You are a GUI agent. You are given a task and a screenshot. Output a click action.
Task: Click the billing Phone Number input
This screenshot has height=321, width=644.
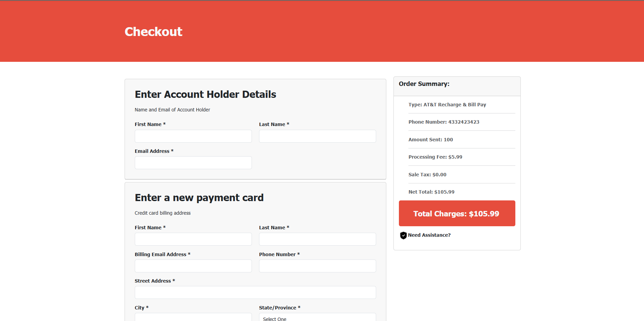(317, 266)
